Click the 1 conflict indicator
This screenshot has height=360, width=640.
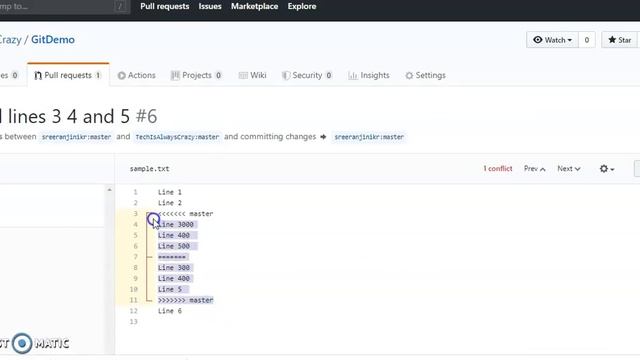(498, 169)
